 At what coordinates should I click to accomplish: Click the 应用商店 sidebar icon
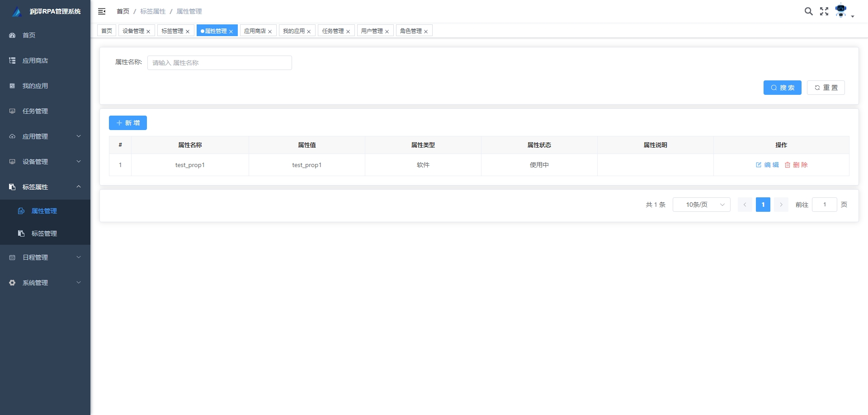pos(12,61)
